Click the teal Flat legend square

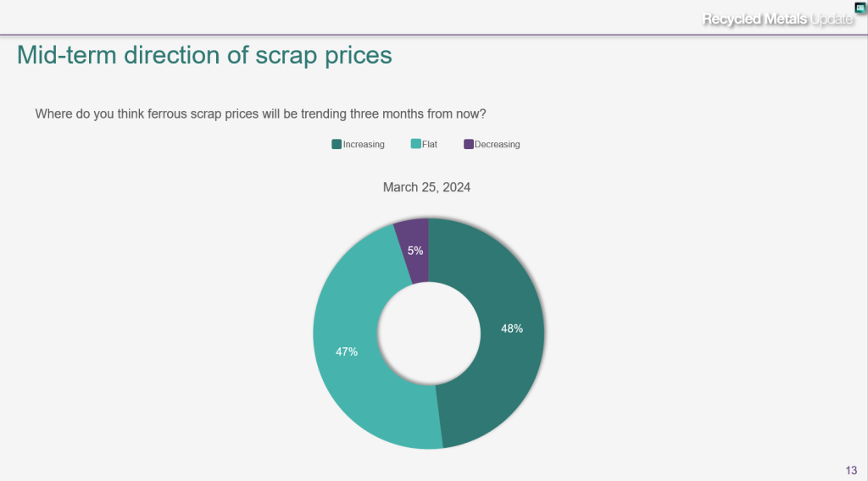pyautogui.click(x=415, y=144)
